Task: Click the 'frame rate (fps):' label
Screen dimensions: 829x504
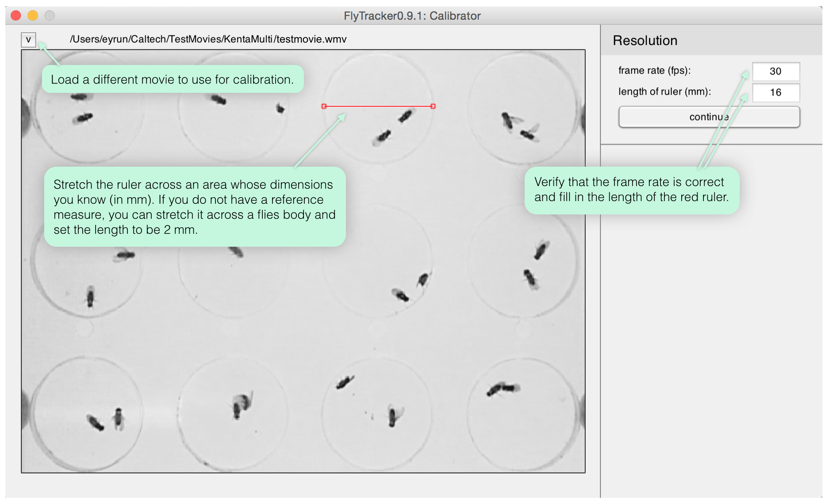Action: (x=654, y=71)
